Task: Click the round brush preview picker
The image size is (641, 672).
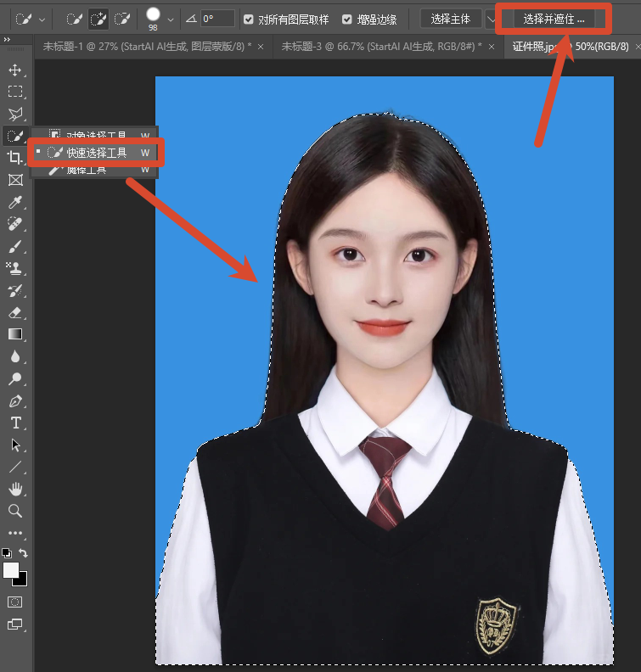Action: click(x=153, y=14)
